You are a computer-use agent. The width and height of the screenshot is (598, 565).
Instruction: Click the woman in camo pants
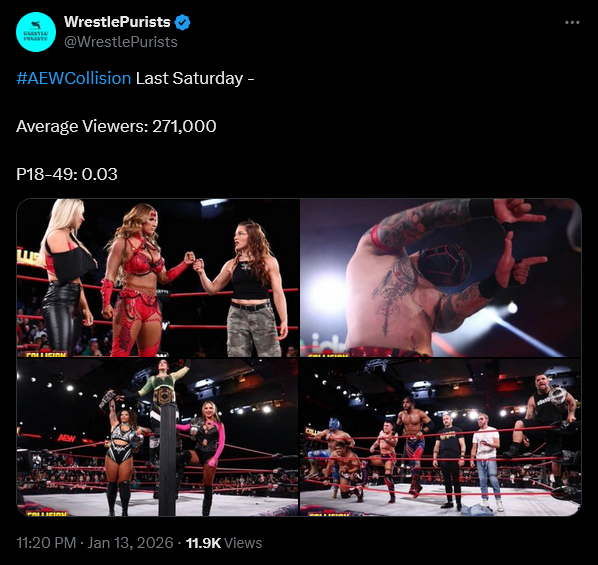tap(250, 288)
